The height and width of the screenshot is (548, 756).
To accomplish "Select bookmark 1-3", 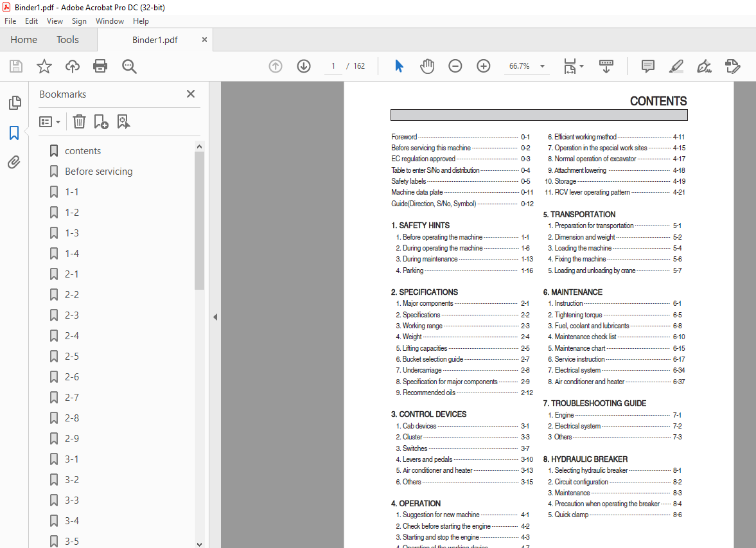I will pos(72,233).
